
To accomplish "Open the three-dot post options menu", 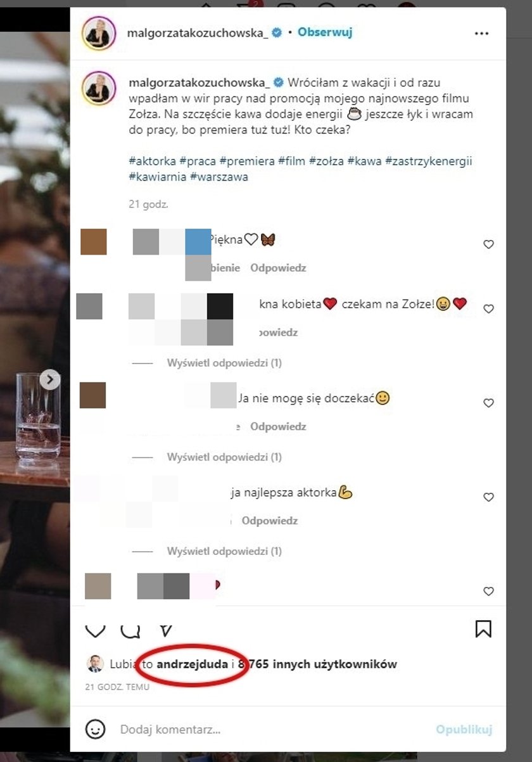I will point(481,34).
